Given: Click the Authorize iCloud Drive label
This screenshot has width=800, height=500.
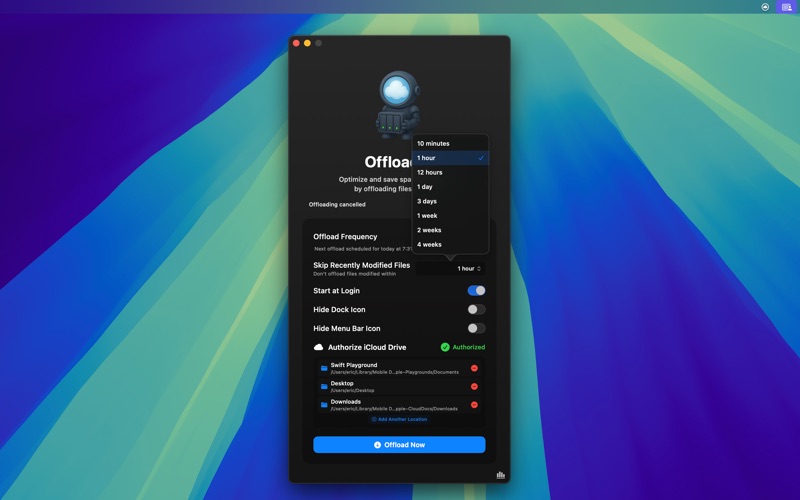Looking at the screenshot, I should [367, 347].
